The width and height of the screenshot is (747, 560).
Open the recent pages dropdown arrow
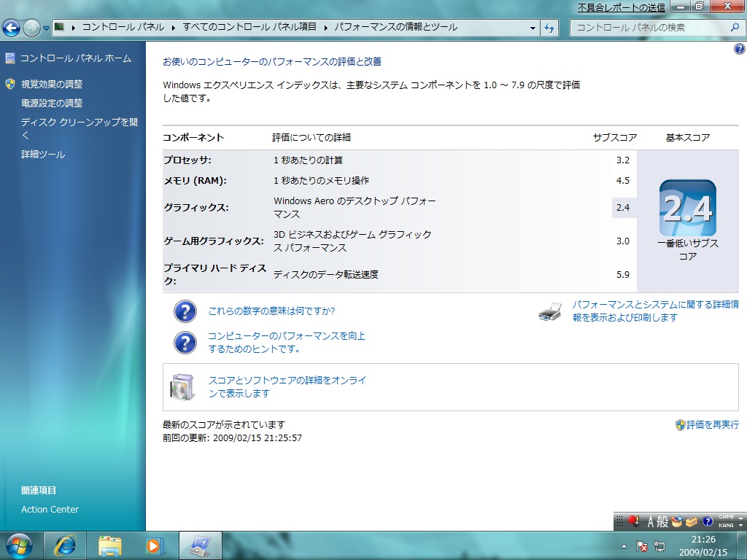(x=46, y=28)
